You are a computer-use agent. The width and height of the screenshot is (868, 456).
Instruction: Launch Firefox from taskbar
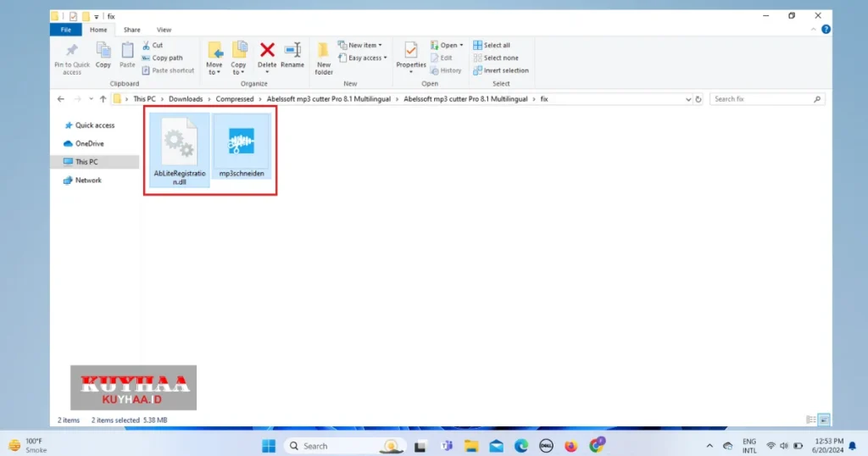click(x=570, y=446)
